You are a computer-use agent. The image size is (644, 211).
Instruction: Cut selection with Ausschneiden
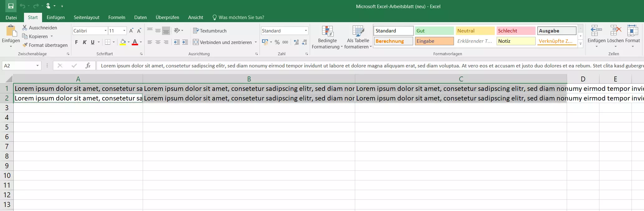click(x=40, y=28)
